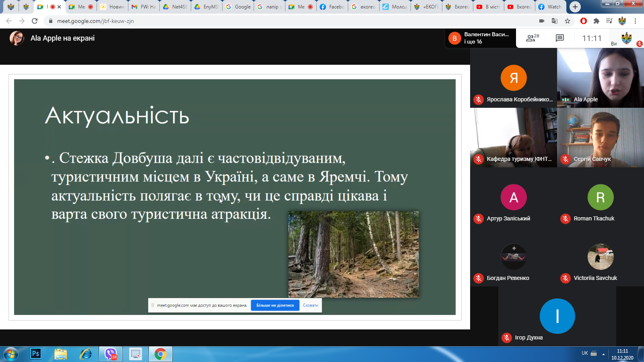
Task: Open the Extensions puzzle-piece menu
Action: 597,21
